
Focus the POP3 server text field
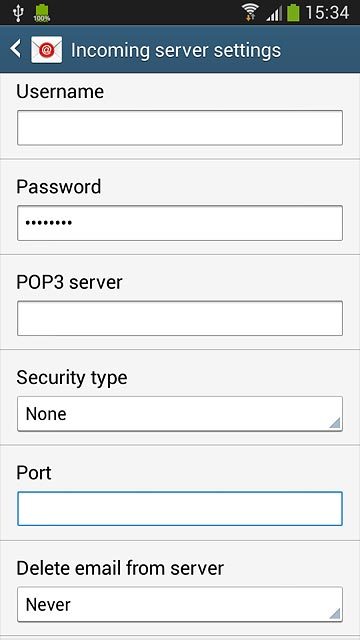[x=180, y=318]
